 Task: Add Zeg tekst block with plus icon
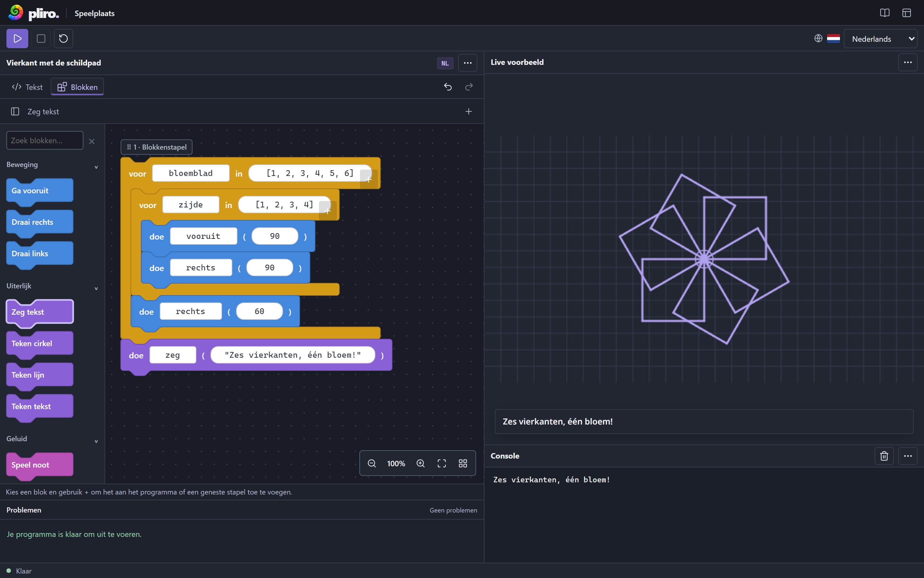tap(468, 112)
